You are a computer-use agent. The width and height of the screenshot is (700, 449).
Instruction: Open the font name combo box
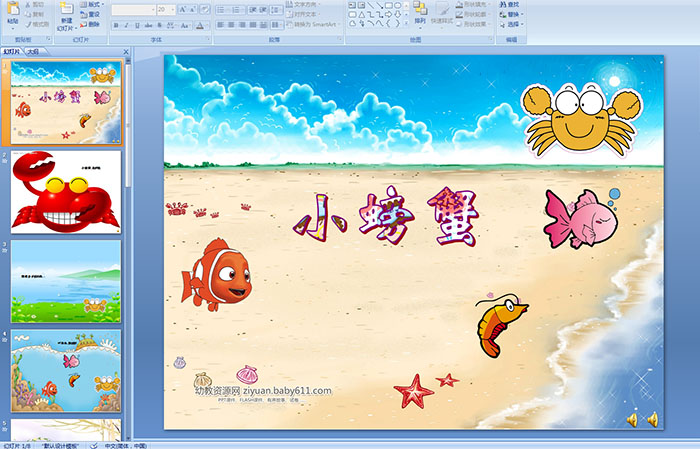click(133, 10)
